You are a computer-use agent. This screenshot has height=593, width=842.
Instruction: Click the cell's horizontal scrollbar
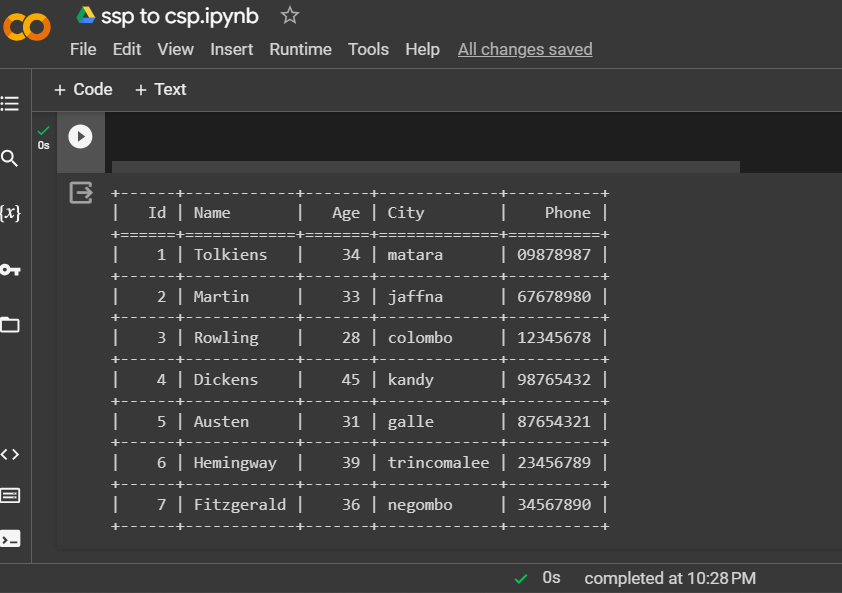pos(425,167)
